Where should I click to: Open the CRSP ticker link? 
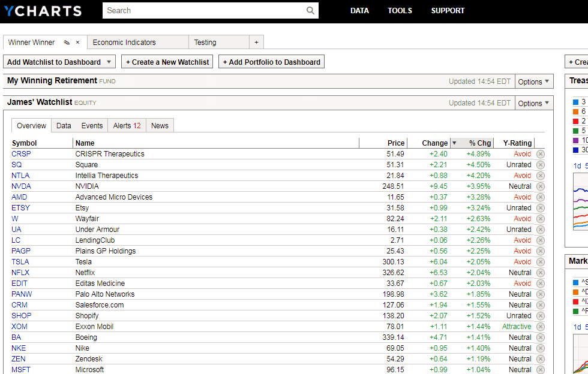21,153
